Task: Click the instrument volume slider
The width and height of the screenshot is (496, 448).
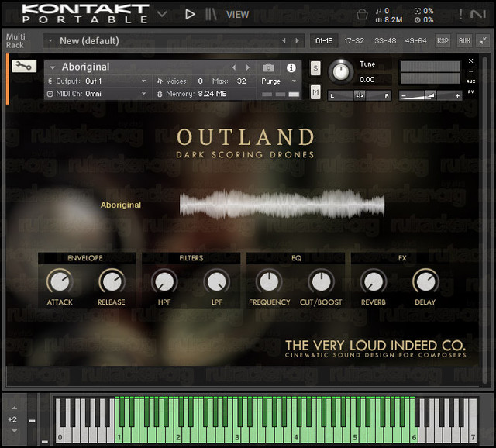Action: click(430, 95)
